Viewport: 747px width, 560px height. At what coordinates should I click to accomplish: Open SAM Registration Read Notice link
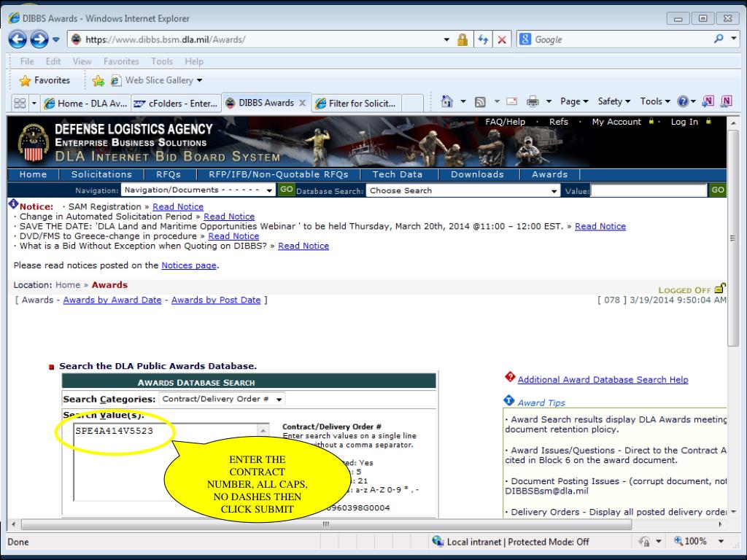click(x=178, y=206)
